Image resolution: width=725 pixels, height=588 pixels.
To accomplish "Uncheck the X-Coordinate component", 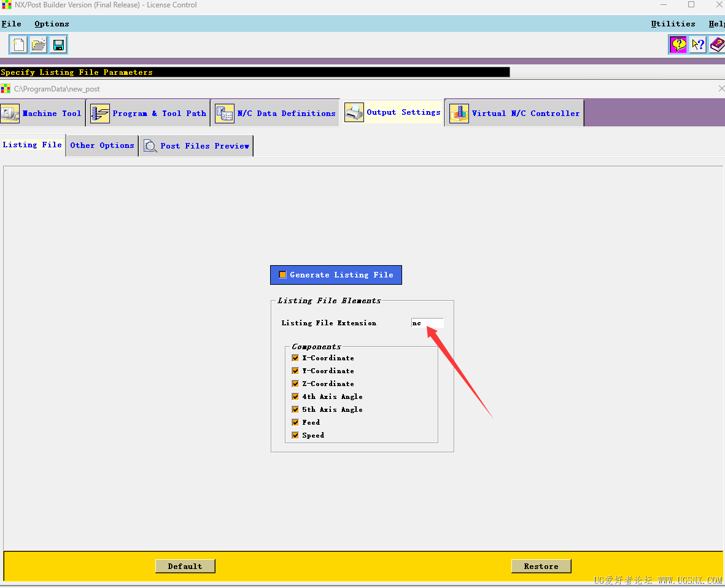I will click(x=295, y=358).
